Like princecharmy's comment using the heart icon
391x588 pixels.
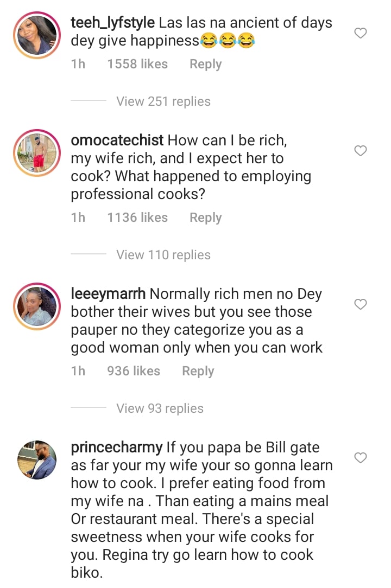(x=361, y=458)
